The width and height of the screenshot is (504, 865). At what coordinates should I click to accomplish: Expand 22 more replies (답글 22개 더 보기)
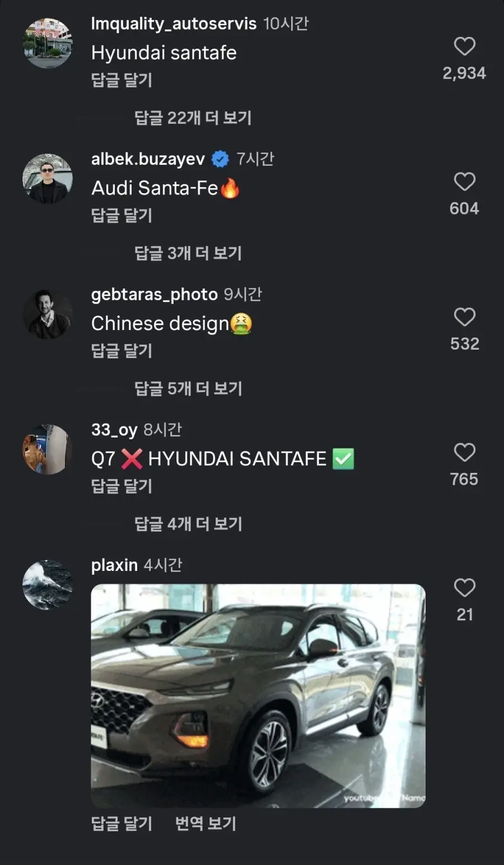(x=193, y=118)
